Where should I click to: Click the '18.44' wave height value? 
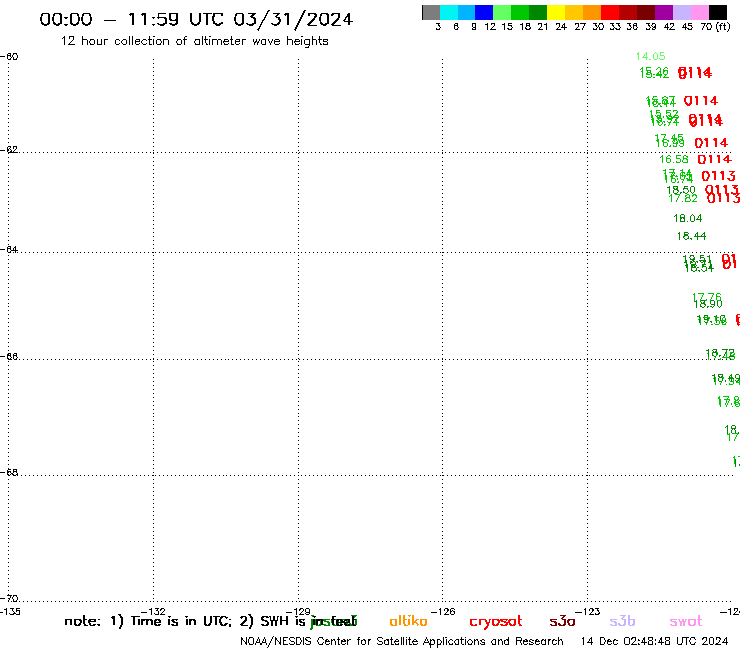(x=691, y=236)
